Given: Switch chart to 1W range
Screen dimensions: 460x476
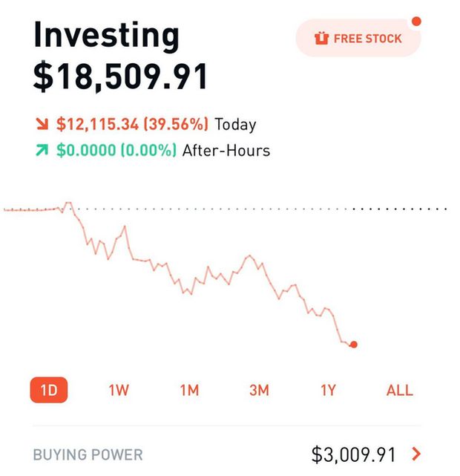Looking at the screenshot, I should 119,390.
